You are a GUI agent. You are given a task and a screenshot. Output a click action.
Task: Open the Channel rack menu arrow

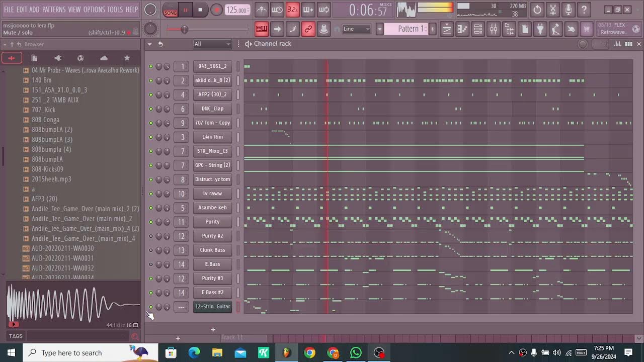[x=149, y=44]
